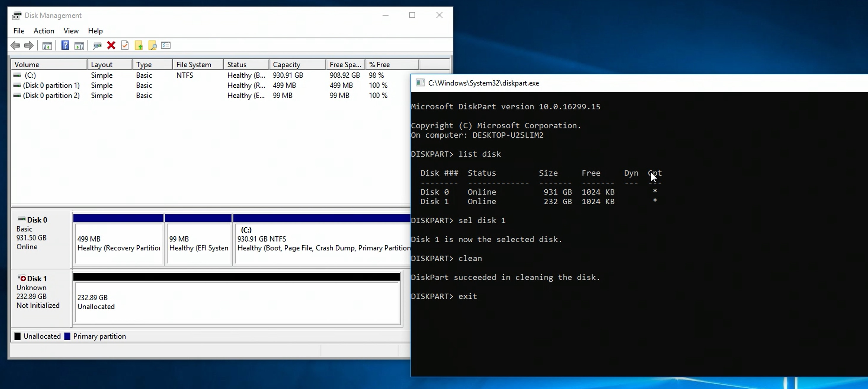Viewport: 868px width, 389px height.
Task: Click the checklist settings toolbar icon
Action: click(166, 45)
